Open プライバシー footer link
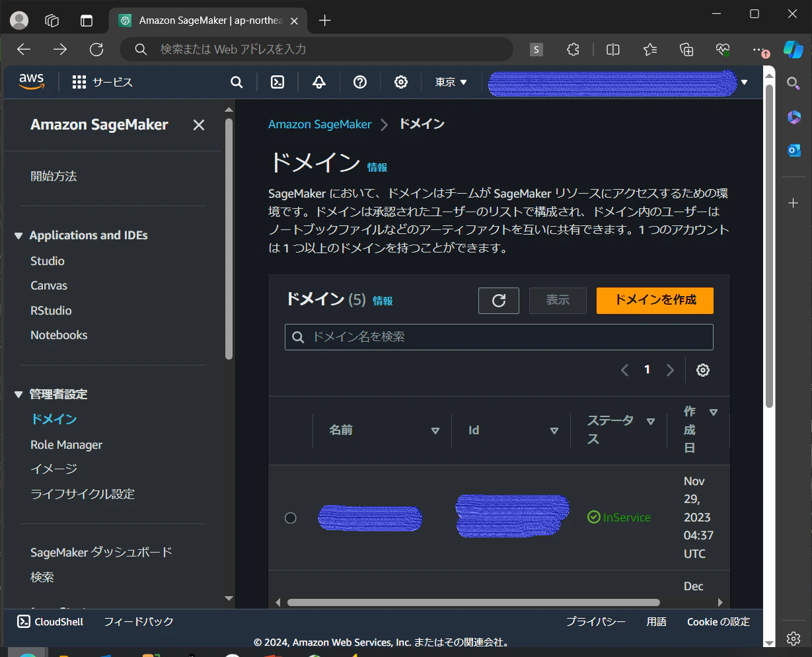 pyautogui.click(x=595, y=621)
